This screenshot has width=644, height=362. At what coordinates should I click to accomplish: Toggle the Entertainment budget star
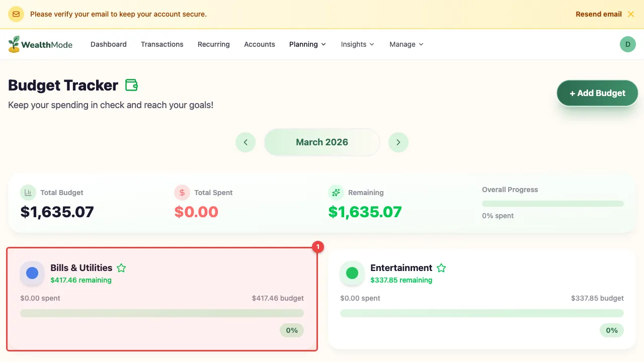pyautogui.click(x=441, y=267)
